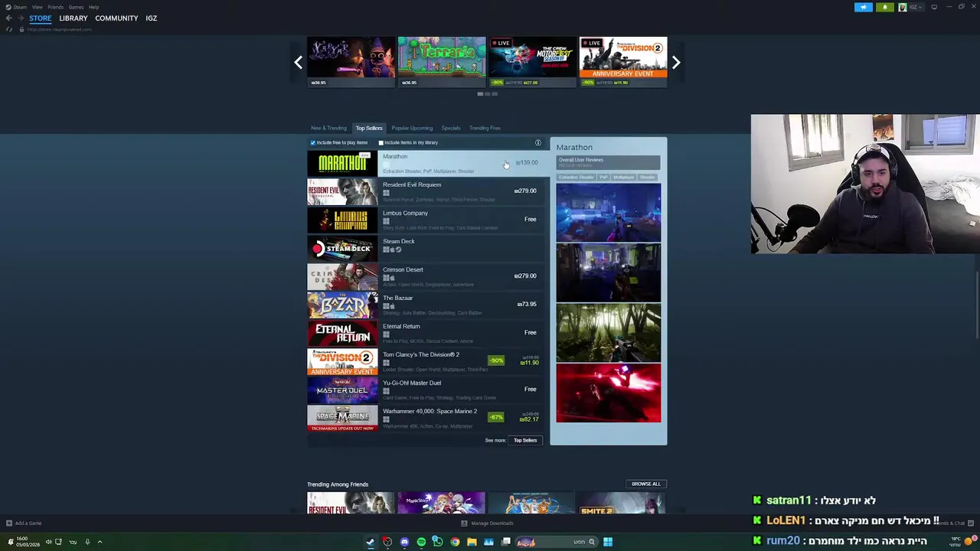Open Yu-Gi-Oh! Master Duel listing
The width and height of the screenshot is (980, 551).
pyautogui.click(x=425, y=390)
